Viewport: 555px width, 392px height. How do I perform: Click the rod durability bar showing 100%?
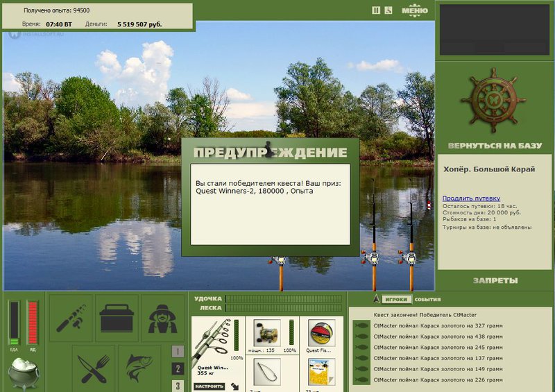pyautogui.click(x=237, y=336)
